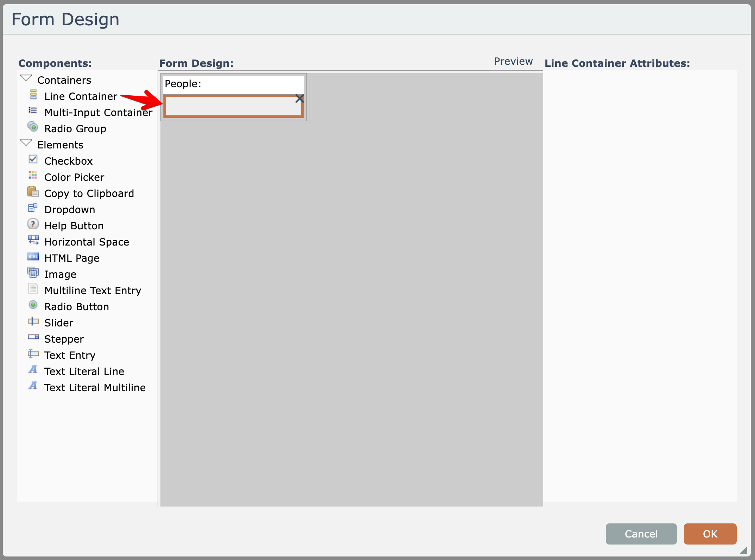Collapse the Containers tree section
Image resolution: width=755 pixels, height=560 pixels.
coord(26,78)
